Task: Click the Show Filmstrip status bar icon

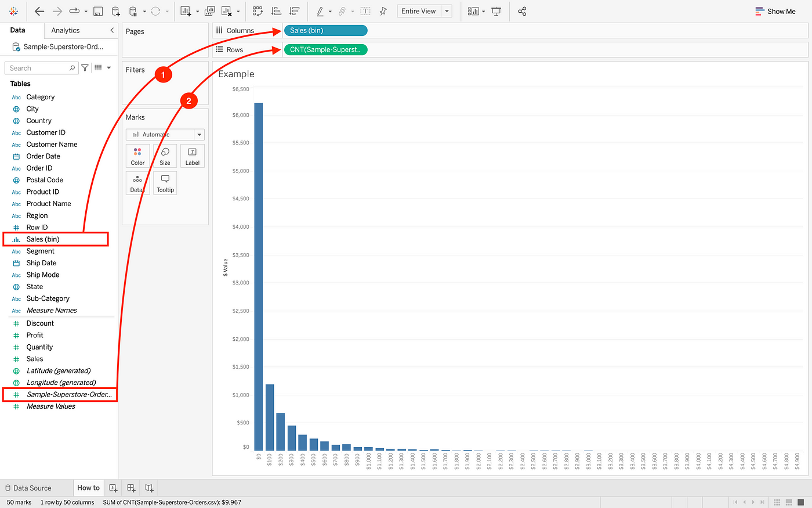Action: (789, 502)
